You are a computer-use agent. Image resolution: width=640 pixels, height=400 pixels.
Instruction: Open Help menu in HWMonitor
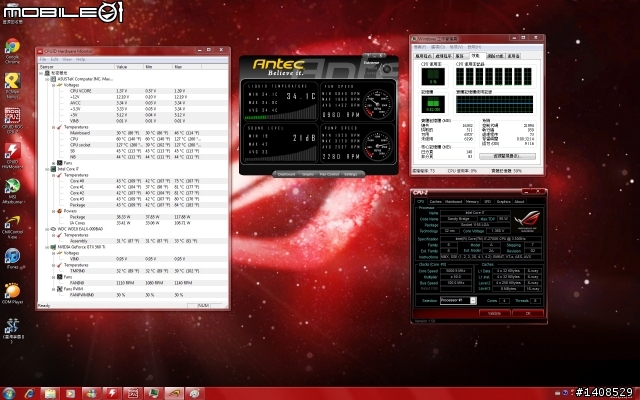point(81,60)
